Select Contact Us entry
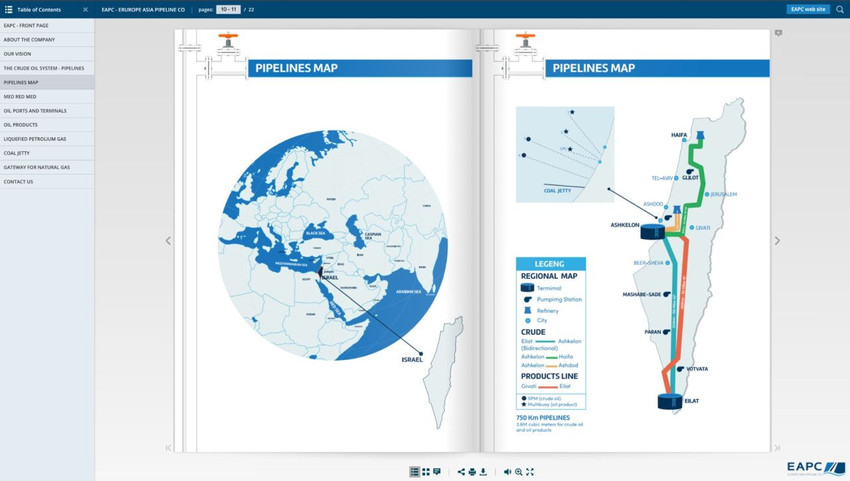850x481 pixels. click(47, 182)
